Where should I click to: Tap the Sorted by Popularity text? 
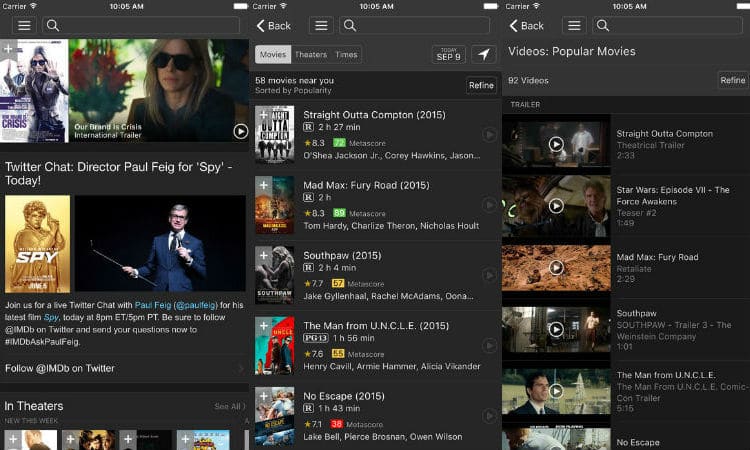(293, 90)
